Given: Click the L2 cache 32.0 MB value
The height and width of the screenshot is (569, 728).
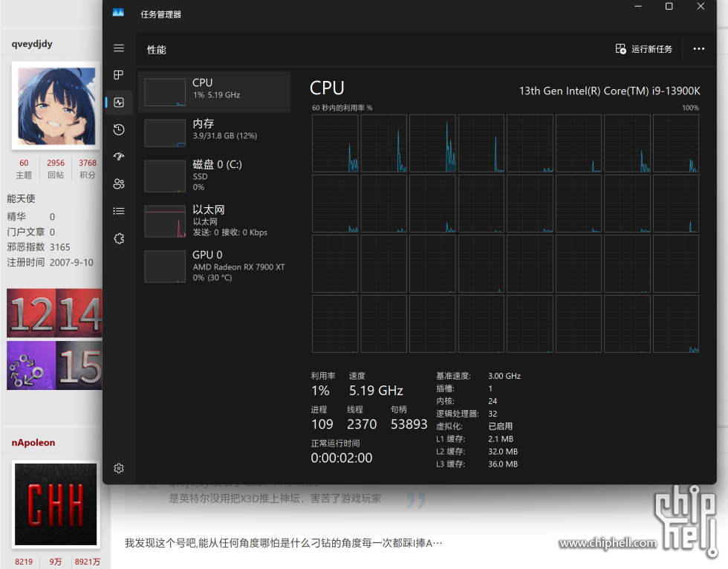Looking at the screenshot, I should (503, 452).
